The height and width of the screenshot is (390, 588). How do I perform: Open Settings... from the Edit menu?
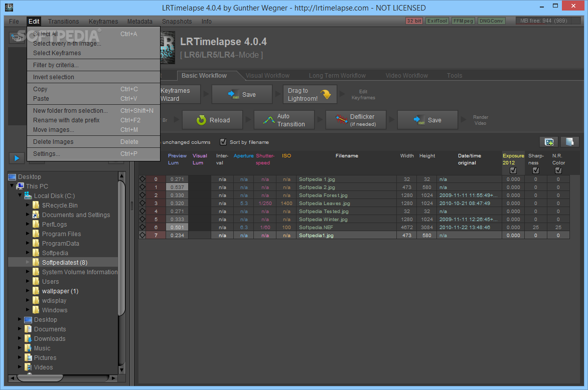tap(93, 153)
